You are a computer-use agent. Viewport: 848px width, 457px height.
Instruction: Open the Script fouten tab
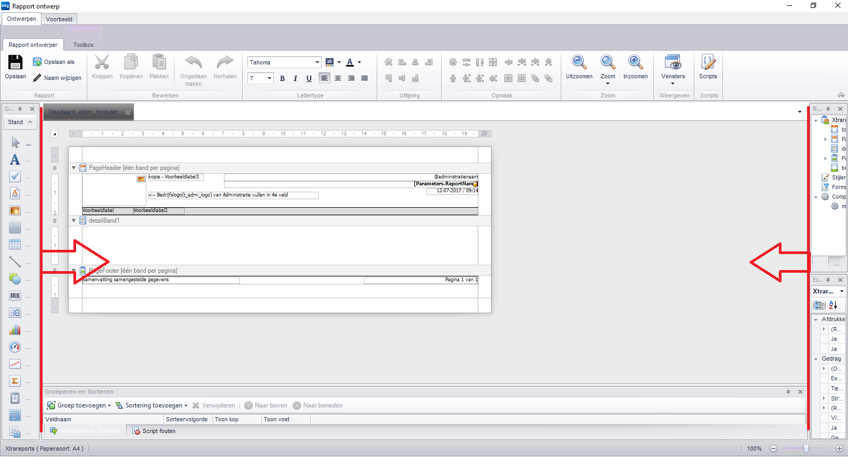154,431
